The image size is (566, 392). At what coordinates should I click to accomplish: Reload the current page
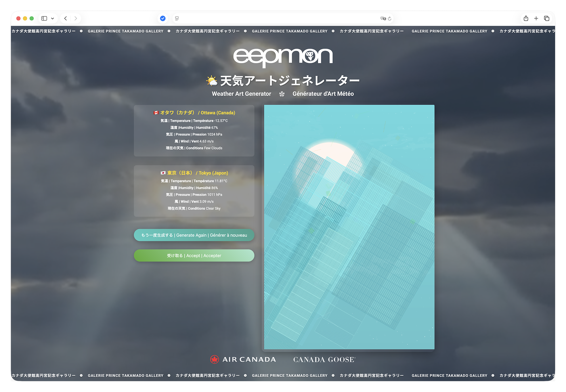[x=390, y=18]
